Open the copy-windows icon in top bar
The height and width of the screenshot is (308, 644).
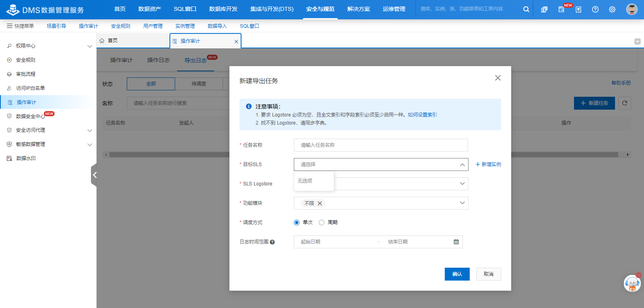point(544,9)
